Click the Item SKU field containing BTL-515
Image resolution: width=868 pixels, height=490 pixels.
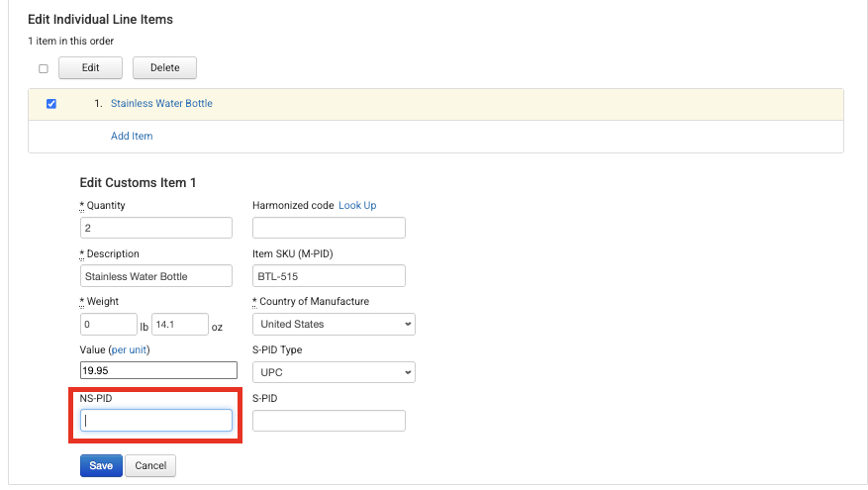(x=329, y=276)
